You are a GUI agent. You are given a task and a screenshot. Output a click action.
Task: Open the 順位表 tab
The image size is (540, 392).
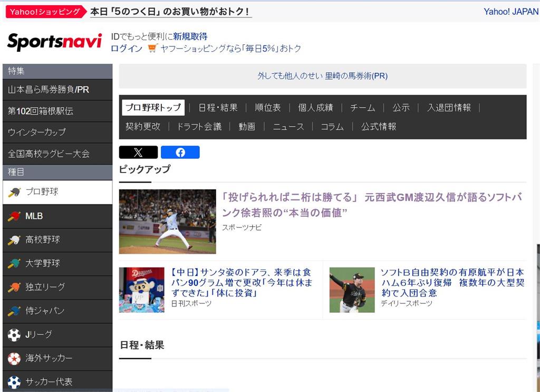click(268, 107)
